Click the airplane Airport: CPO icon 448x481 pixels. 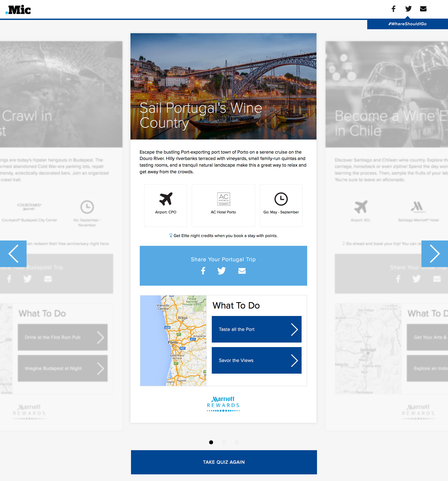[166, 199]
